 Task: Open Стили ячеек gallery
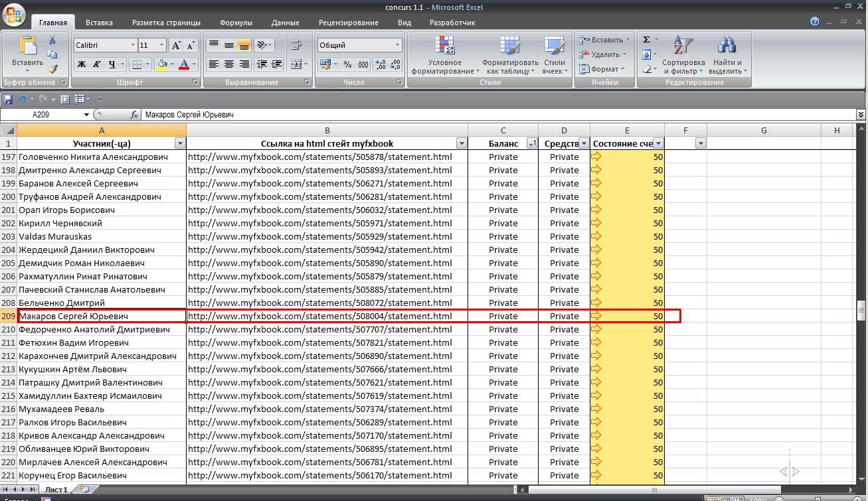[554, 54]
